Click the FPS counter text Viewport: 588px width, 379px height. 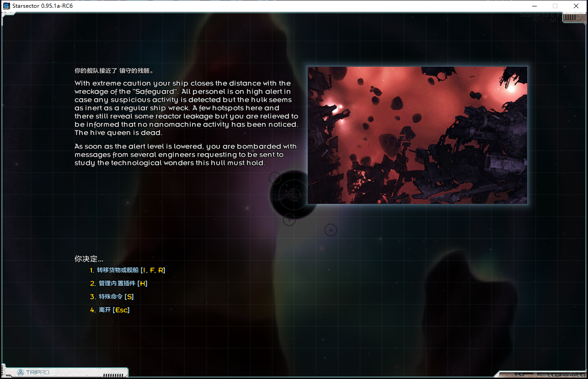(x=544, y=21)
